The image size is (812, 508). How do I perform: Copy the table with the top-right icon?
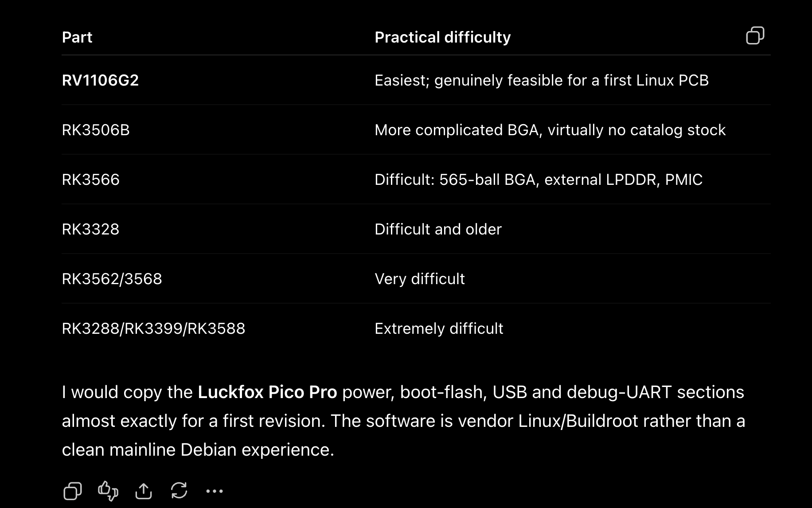coord(755,36)
